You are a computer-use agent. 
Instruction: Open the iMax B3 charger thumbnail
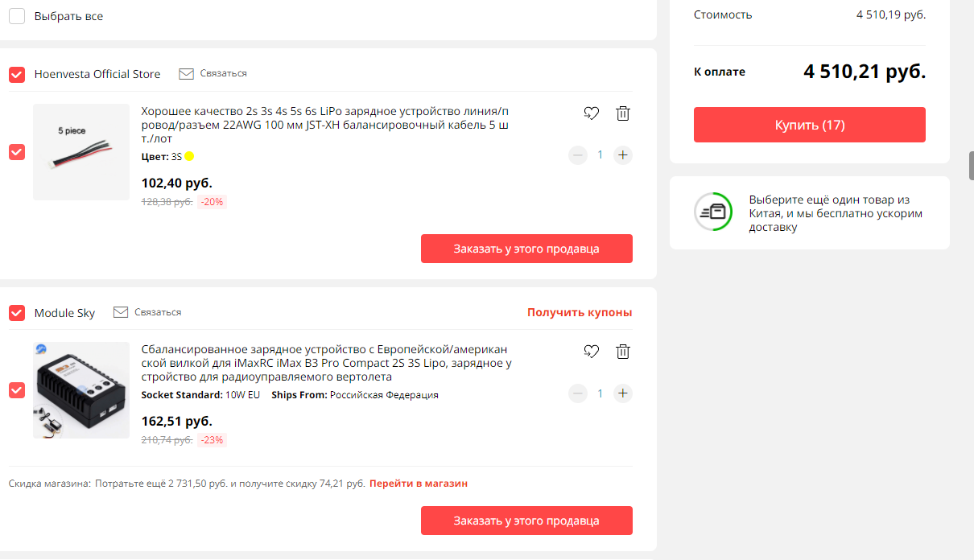pyautogui.click(x=81, y=390)
